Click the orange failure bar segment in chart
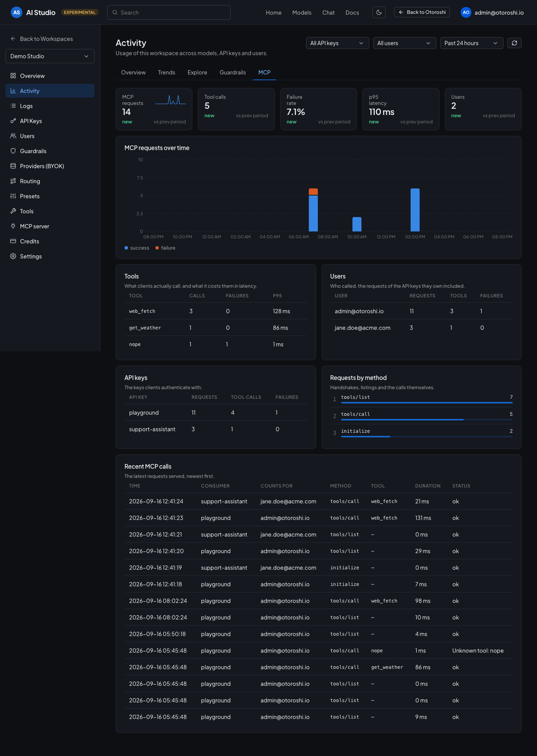Viewport: 537px width, 756px height. click(x=313, y=192)
